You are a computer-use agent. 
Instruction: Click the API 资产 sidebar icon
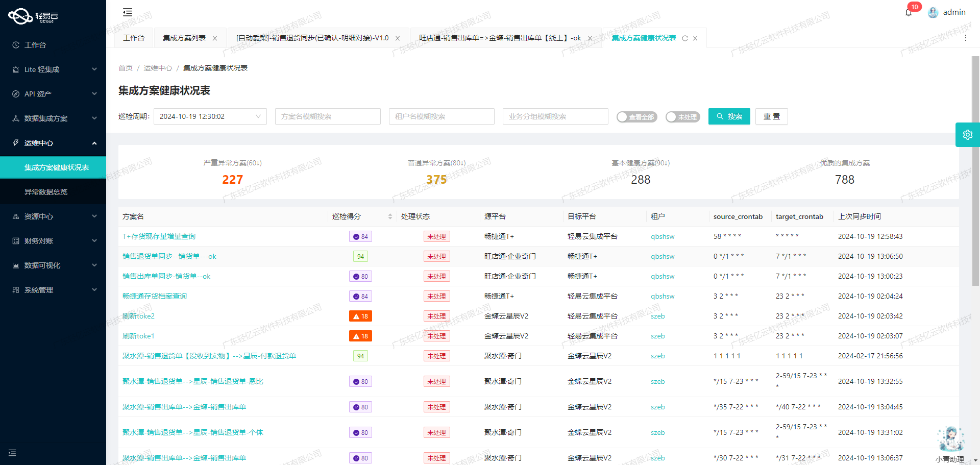16,94
